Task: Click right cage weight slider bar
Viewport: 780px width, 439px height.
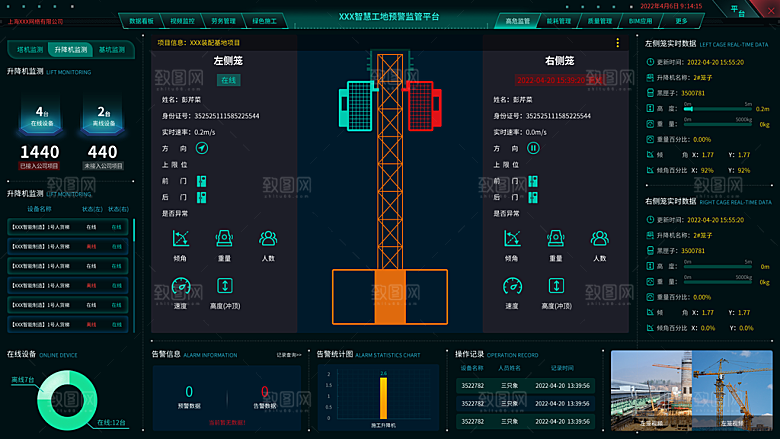Action: tap(718, 282)
